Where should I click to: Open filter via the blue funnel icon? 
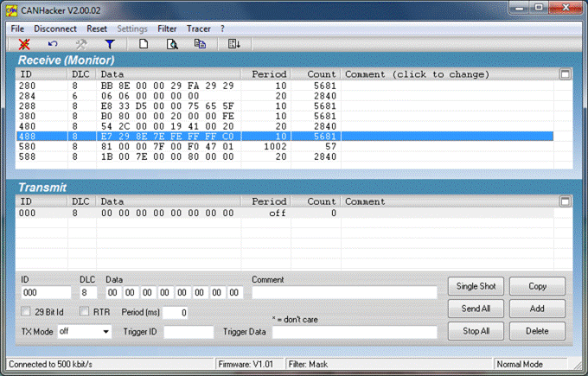pos(110,44)
